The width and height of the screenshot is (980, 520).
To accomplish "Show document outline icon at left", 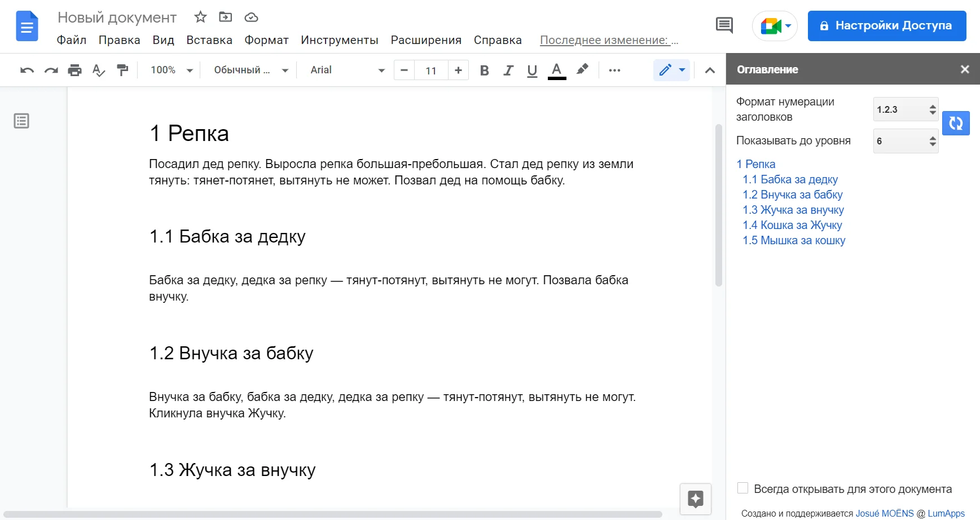I will pyautogui.click(x=21, y=121).
